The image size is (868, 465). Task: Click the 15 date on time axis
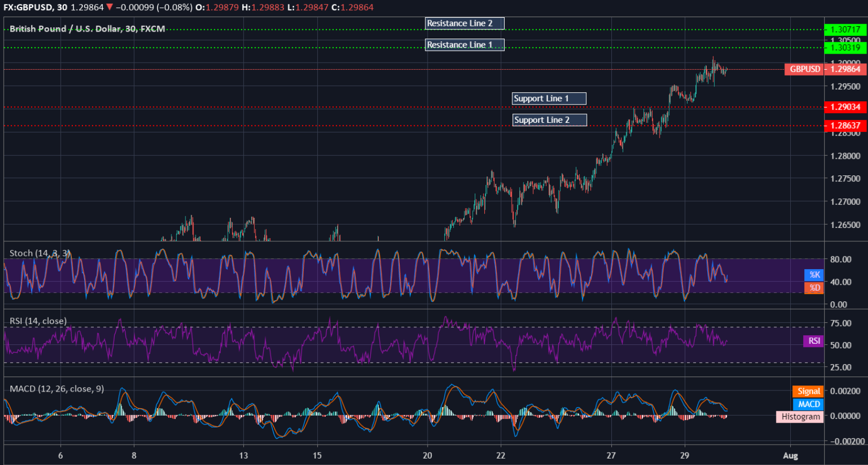click(317, 455)
